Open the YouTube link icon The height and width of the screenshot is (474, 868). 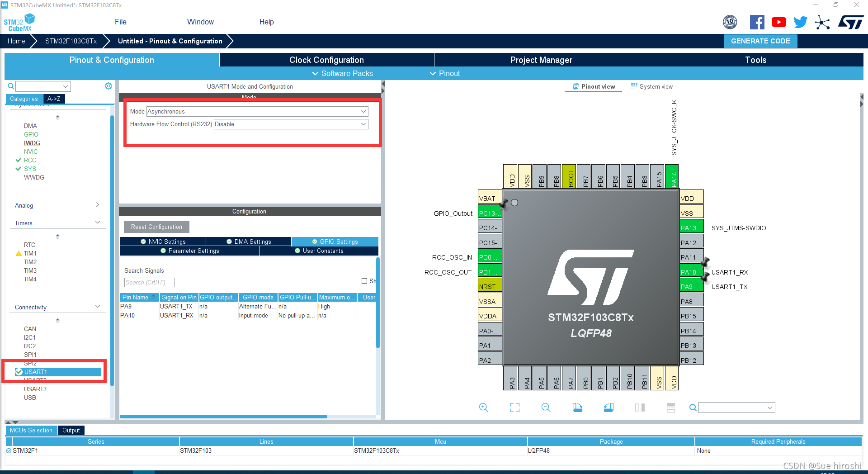[x=778, y=22]
